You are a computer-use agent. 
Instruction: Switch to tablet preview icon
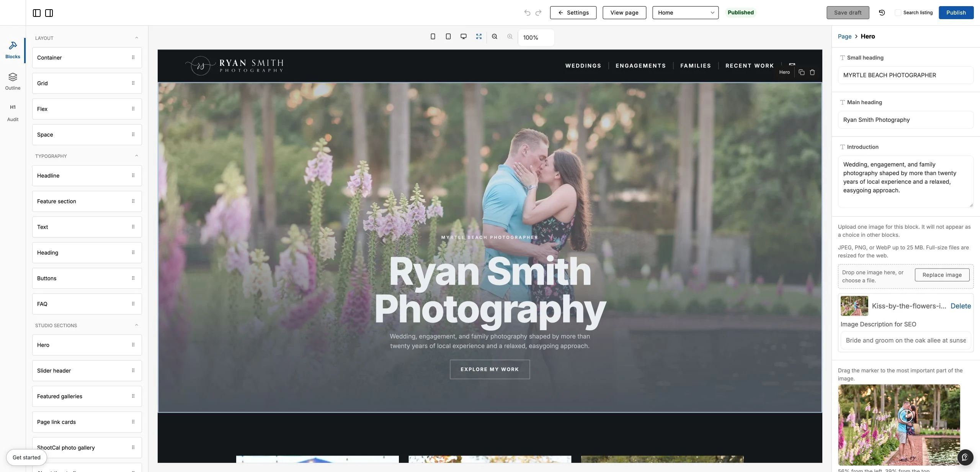448,36
